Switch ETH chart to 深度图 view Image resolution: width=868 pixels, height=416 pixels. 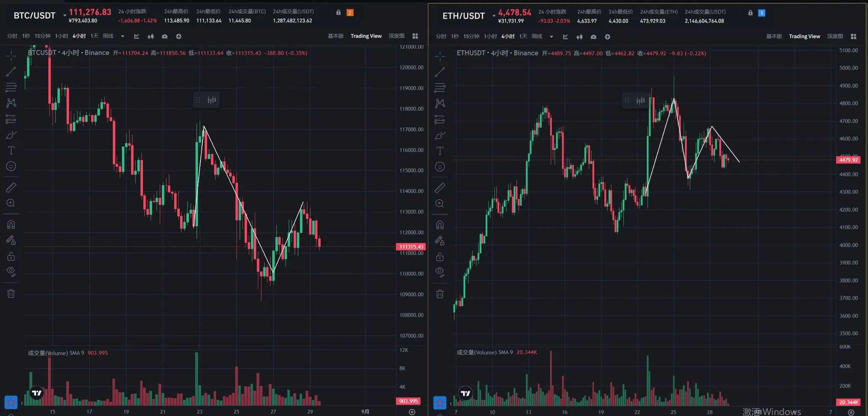pyautogui.click(x=835, y=36)
